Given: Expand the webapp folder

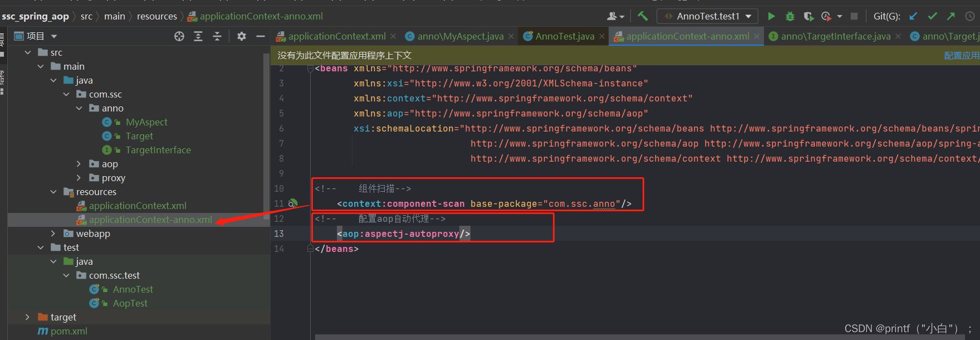Looking at the screenshot, I should pyautogui.click(x=53, y=234).
